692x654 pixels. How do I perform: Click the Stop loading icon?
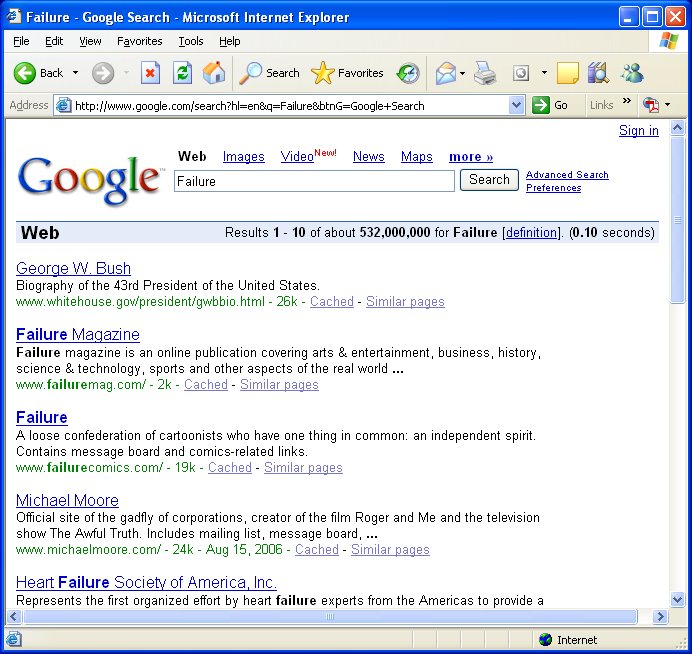click(150, 73)
